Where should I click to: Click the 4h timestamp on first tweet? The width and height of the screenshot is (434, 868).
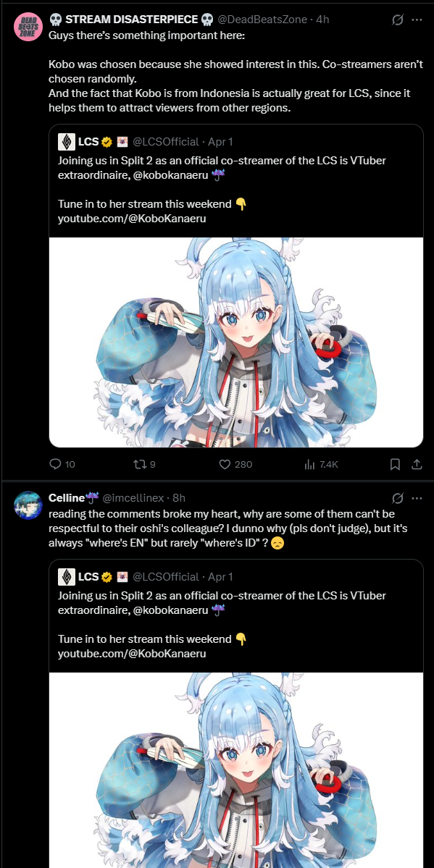pos(322,20)
